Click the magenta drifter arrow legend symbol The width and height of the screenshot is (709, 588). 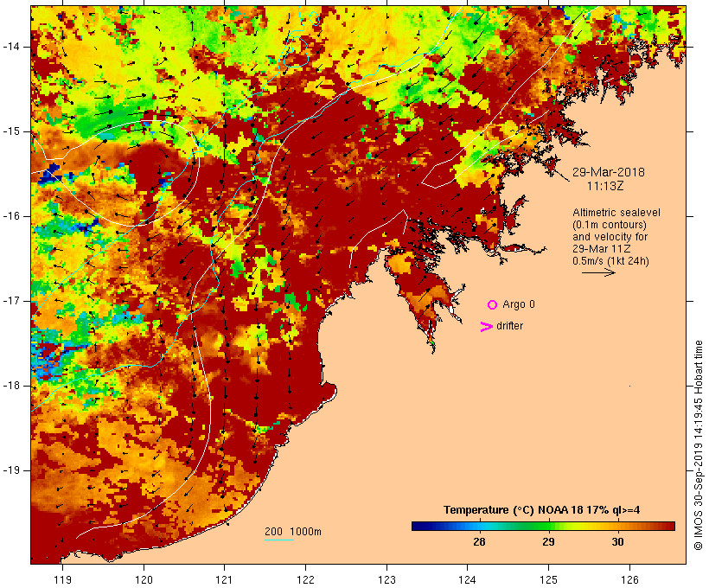[486, 327]
